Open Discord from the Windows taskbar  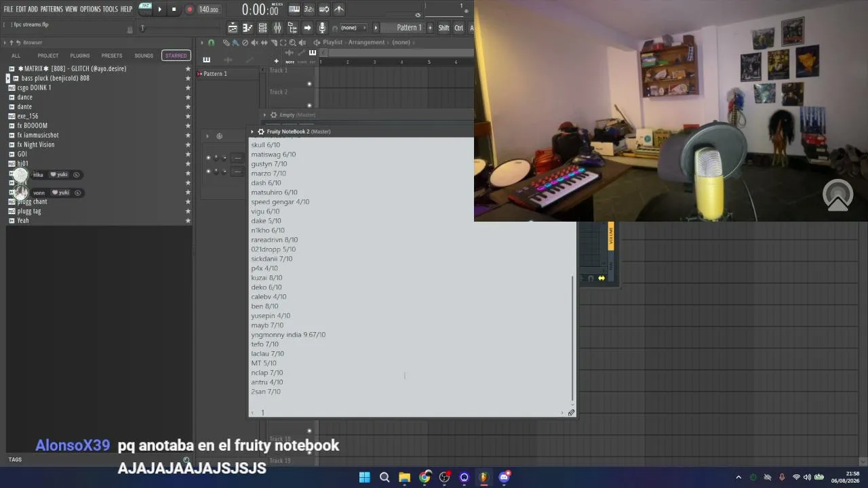pos(504,477)
